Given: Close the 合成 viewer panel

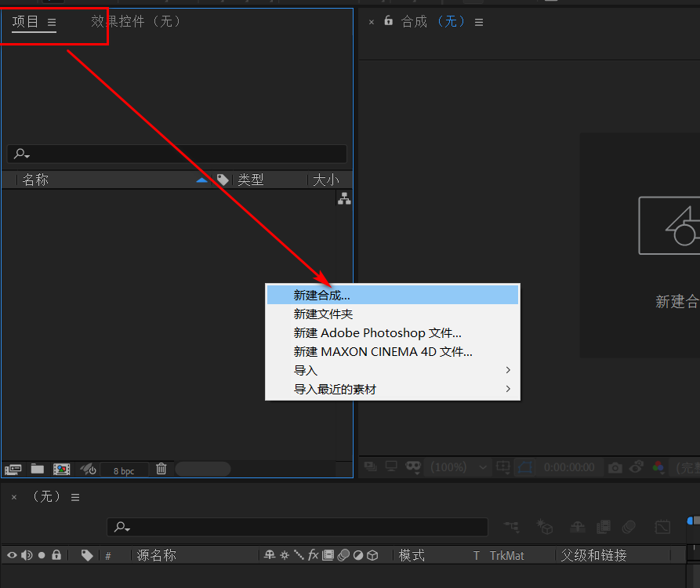Looking at the screenshot, I should click(372, 22).
